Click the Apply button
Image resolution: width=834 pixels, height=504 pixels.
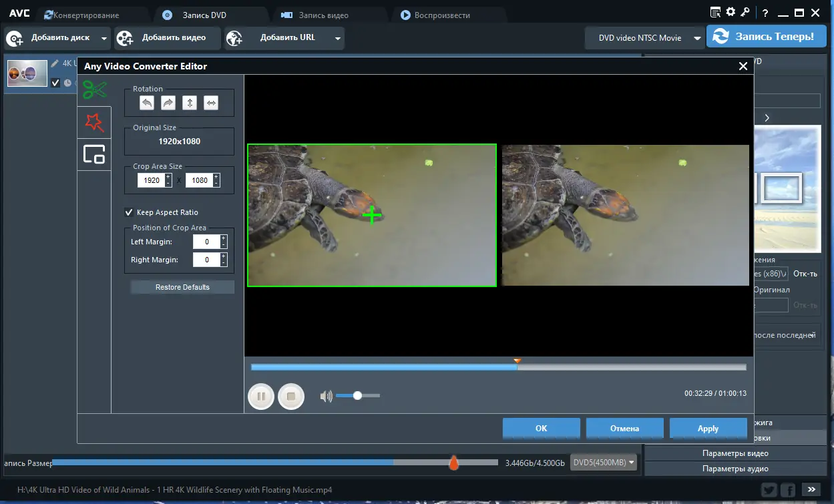pos(708,429)
